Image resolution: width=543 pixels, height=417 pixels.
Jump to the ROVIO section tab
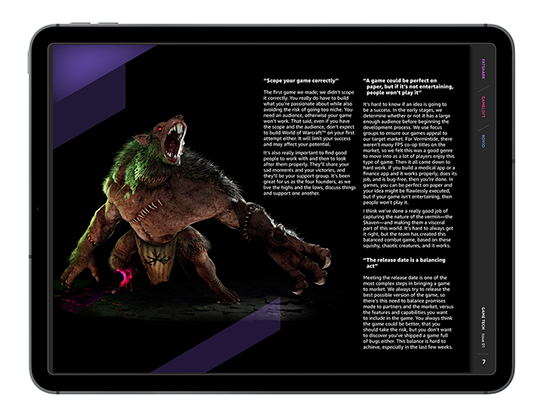[483, 141]
